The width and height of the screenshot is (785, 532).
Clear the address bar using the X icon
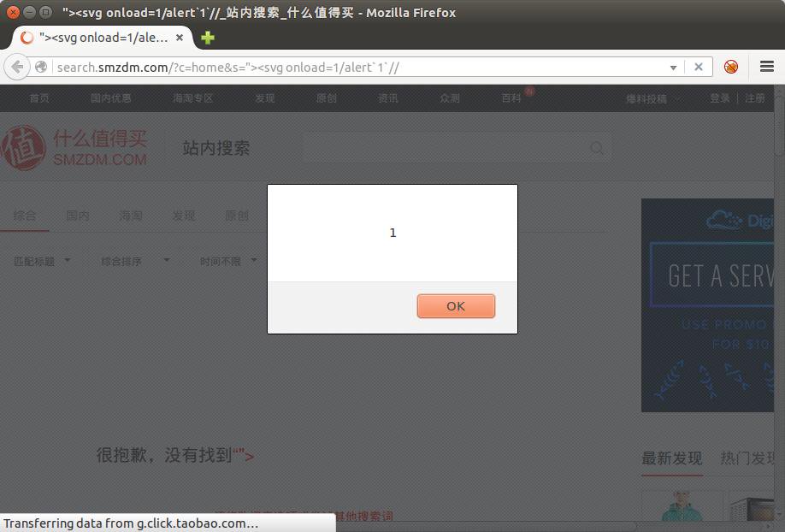698,67
